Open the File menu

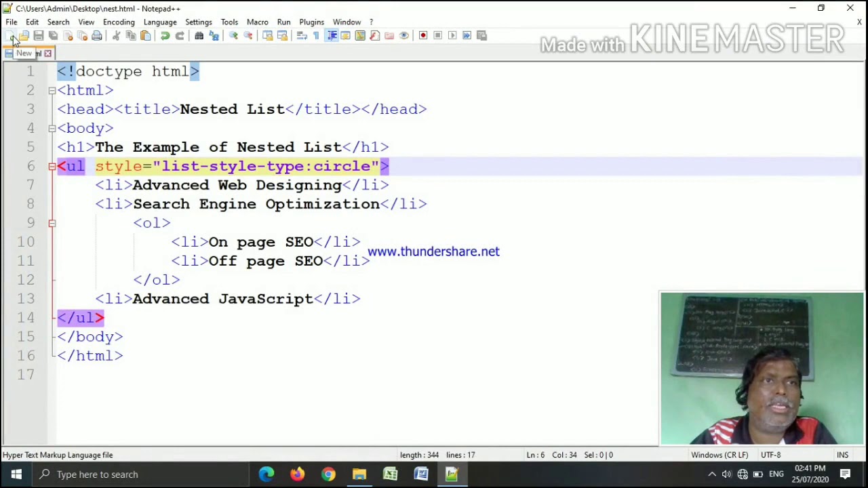12,22
